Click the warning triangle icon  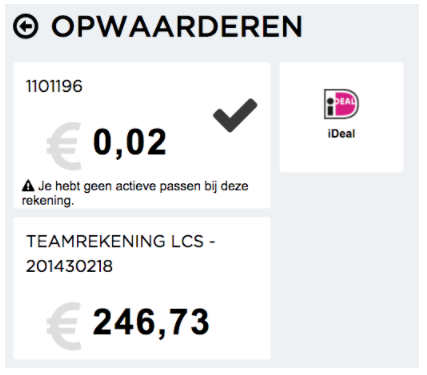tap(28, 186)
